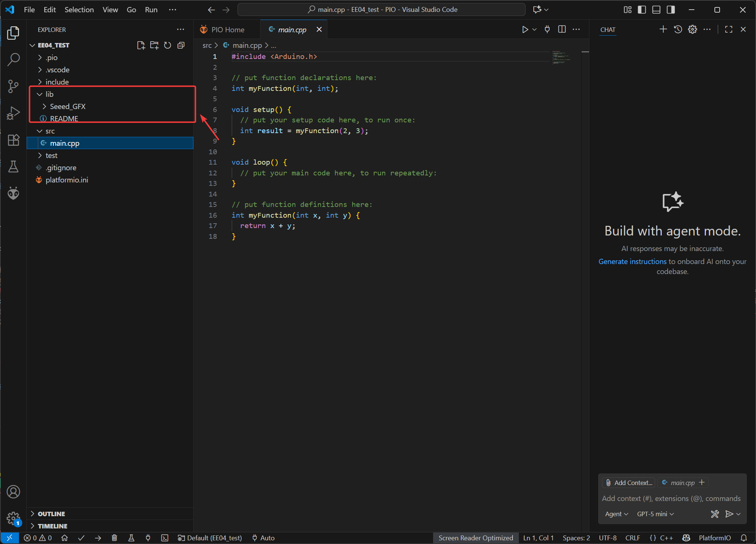Expand the Seeed_GFX folder

pos(67,106)
